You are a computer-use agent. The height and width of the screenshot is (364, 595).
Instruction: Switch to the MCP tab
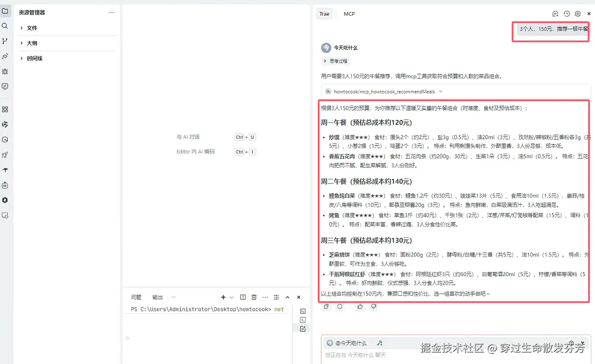click(349, 13)
